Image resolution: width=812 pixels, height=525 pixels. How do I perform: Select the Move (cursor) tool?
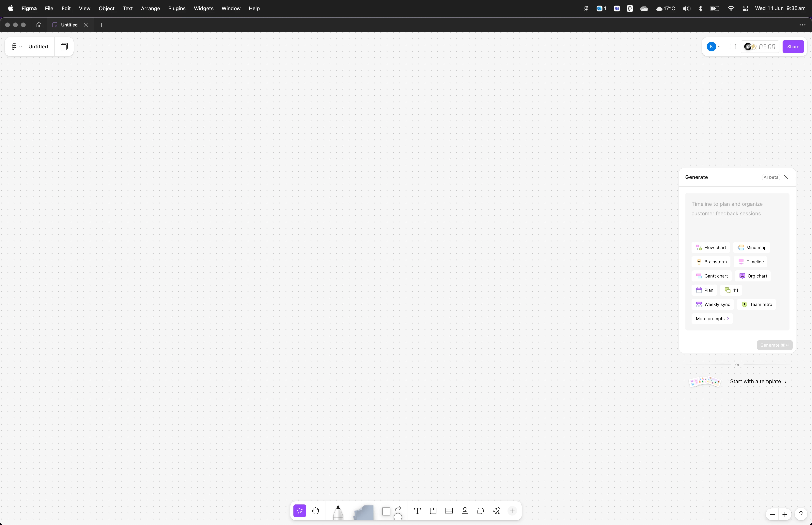click(x=300, y=511)
